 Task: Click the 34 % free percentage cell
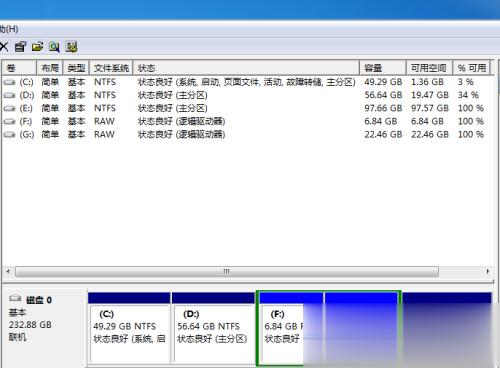[x=468, y=95]
